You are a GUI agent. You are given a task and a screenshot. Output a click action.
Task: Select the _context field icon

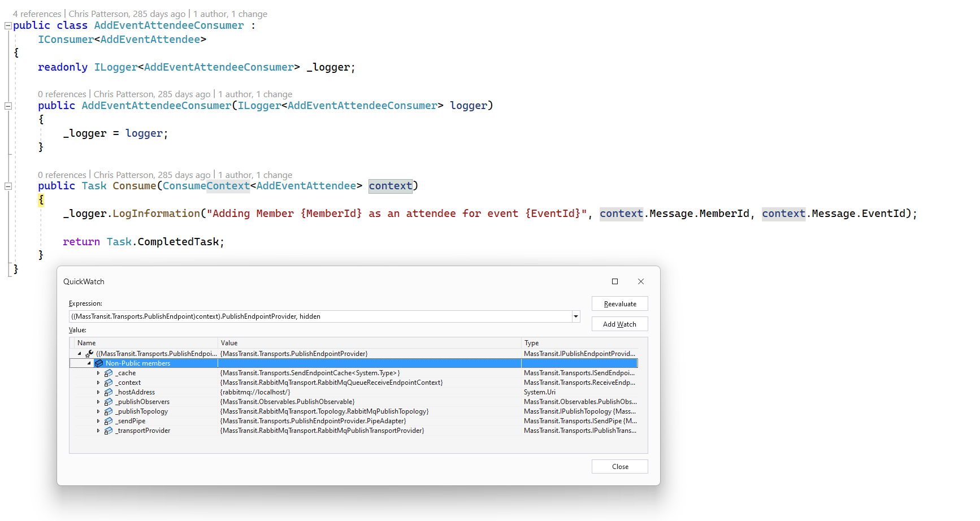coord(109,383)
